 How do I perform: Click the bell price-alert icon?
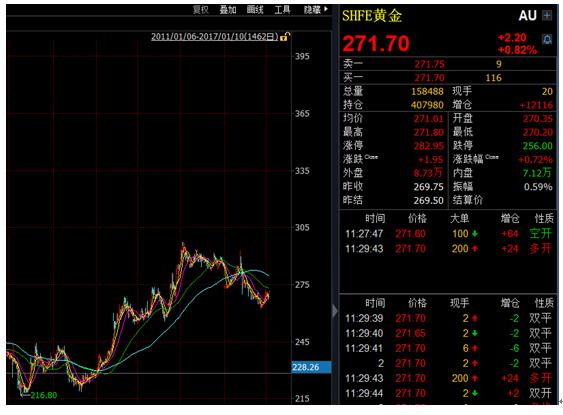547,39
